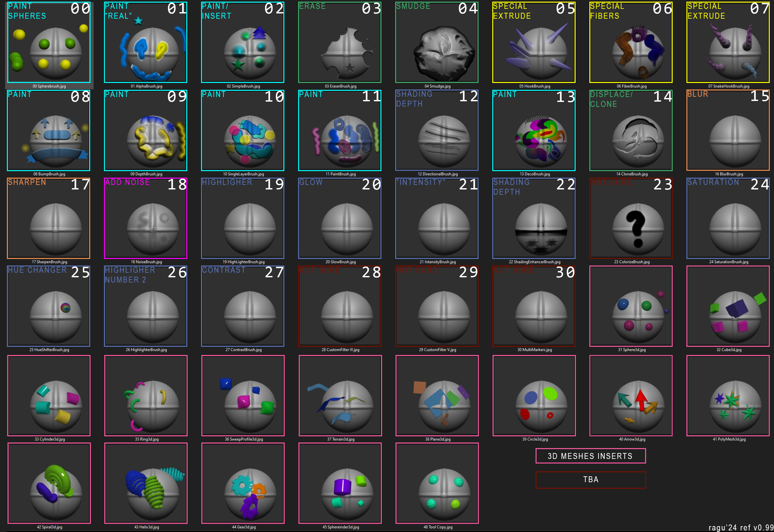Viewport: 774px width, 532px height.
Task: Open the 30 MultiMarkers icon
Action: click(x=534, y=306)
